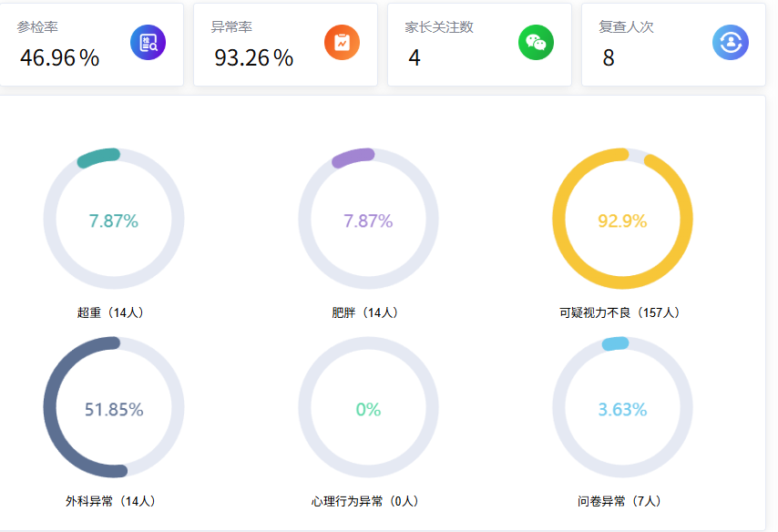Image resolution: width=778 pixels, height=532 pixels.
Task: Click the 51.85% percentage value
Action: click(114, 409)
